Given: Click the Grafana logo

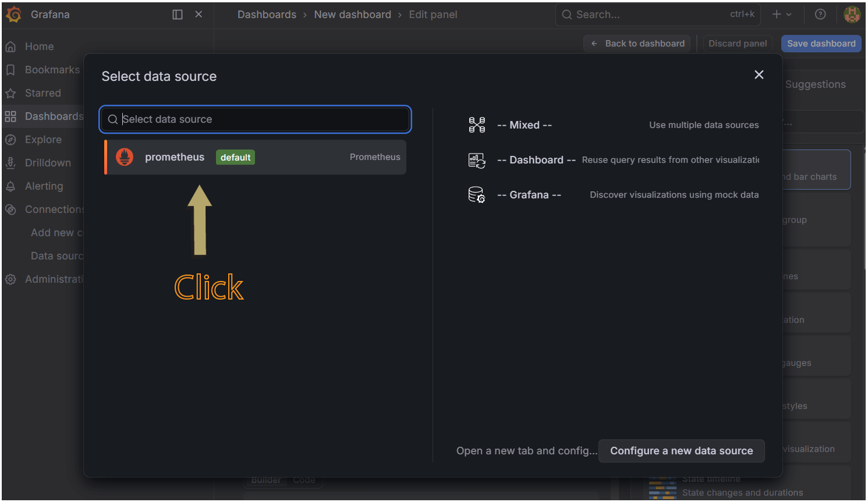Looking at the screenshot, I should 13,14.
